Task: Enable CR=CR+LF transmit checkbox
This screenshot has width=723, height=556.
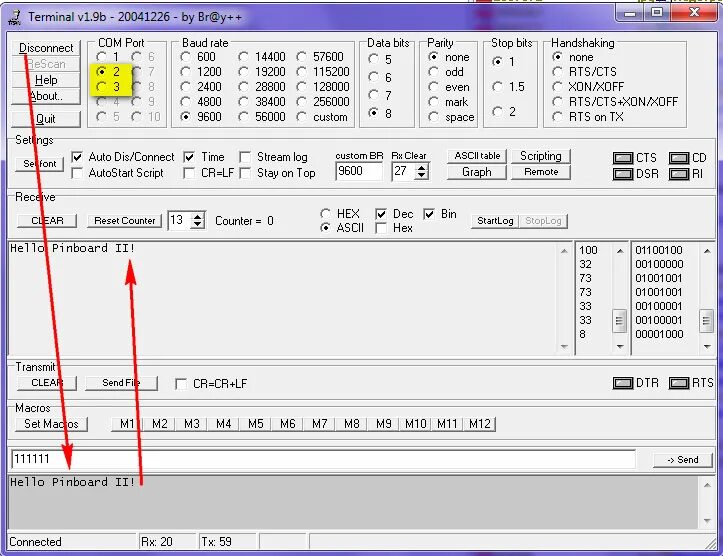Action: [181, 384]
